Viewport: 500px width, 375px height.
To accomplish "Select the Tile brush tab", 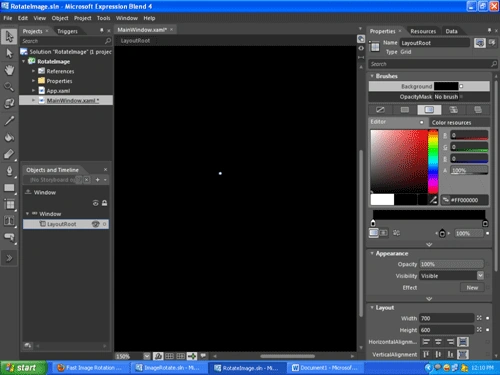I will 454,110.
